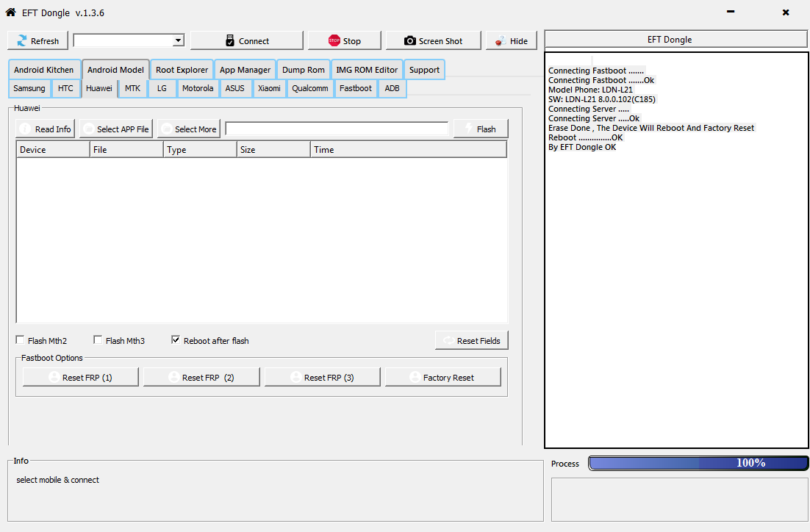Screen dimensions: 810x532
Task: Click the Process progress bar at 100%
Action: pos(698,463)
